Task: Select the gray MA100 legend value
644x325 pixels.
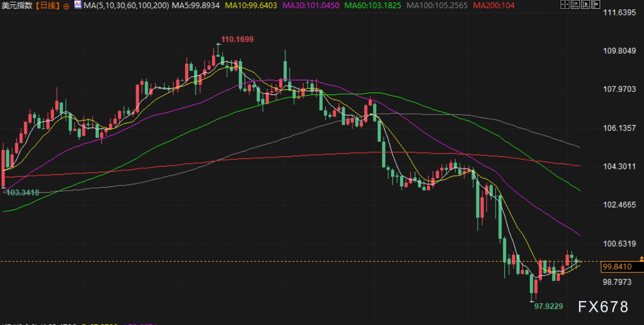Action: pyautogui.click(x=437, y=6)
